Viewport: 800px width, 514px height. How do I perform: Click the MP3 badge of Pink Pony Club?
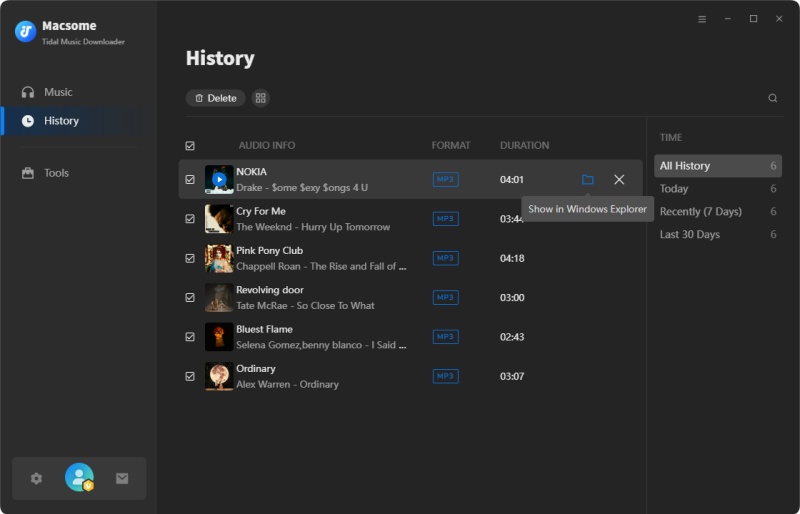tap(445, 258)
